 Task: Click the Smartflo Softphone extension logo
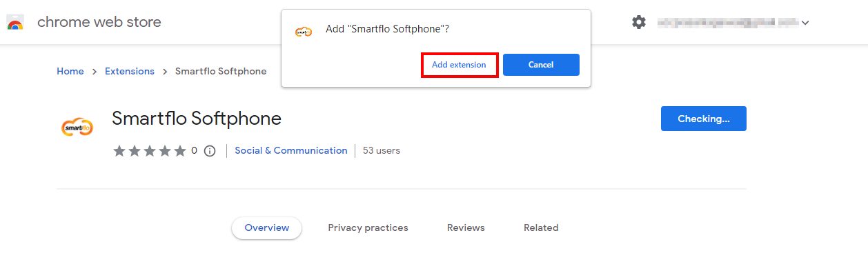tap(77, 127)
